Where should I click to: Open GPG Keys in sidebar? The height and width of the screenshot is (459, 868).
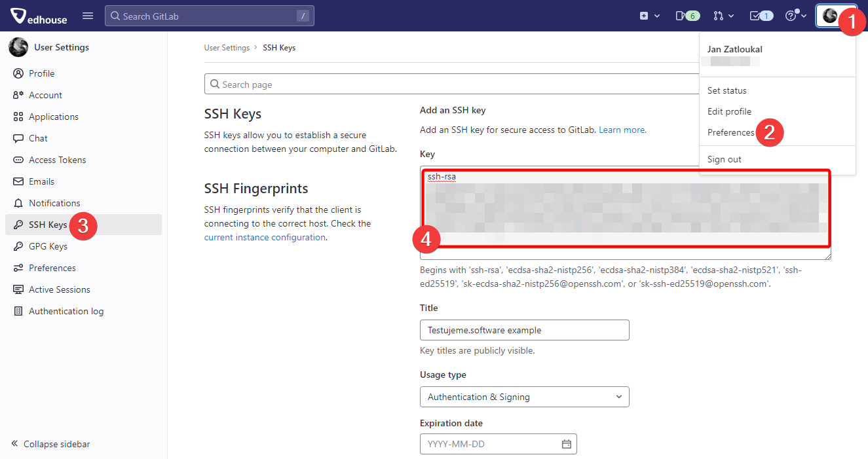(x=48, y=246)
